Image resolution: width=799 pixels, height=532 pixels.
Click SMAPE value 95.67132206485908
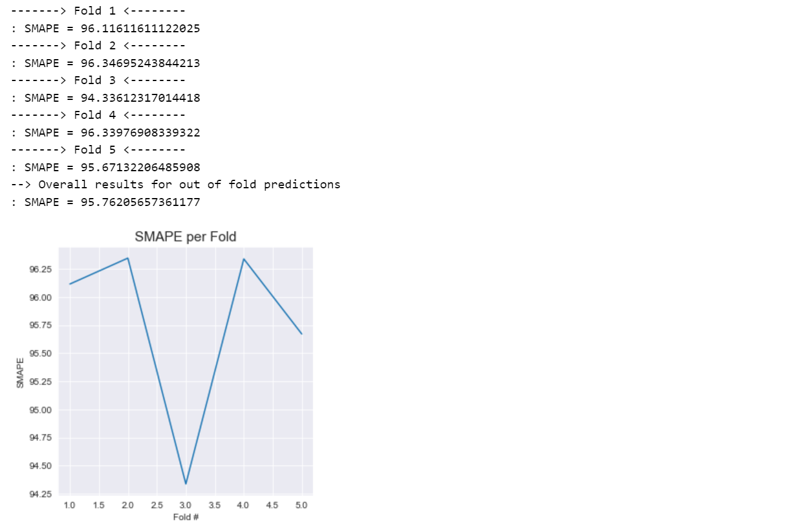tap(140, 168)
